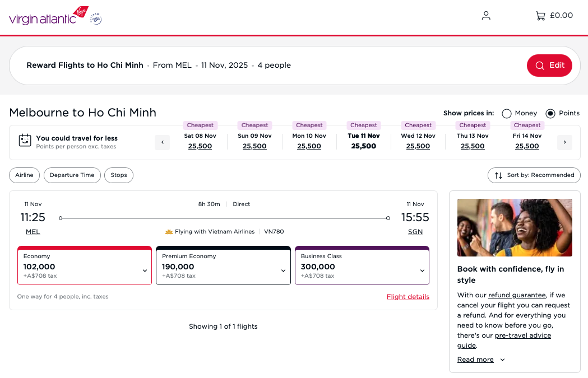
Task: Click the SGN airport code link
Action: [x=415, y=232]
